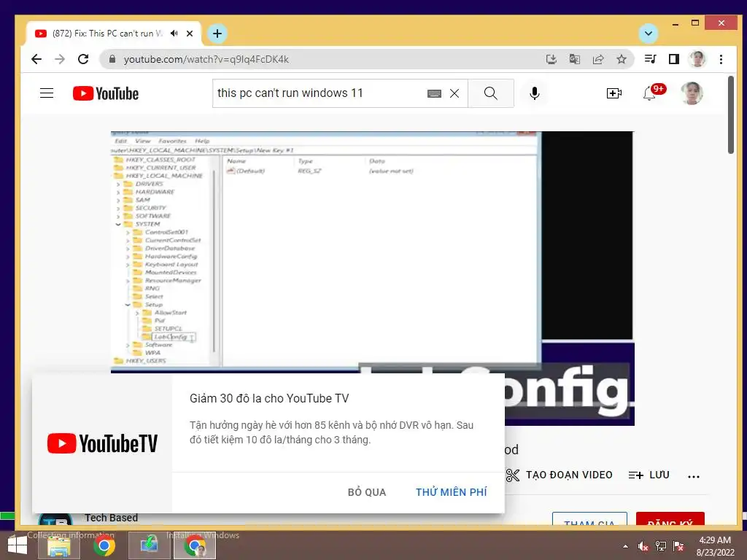
Task: Click the YouTube search box
Action: (x=320, y=93)
